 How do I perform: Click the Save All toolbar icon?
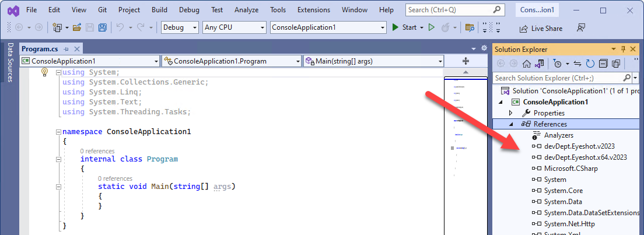coord(102,27)
